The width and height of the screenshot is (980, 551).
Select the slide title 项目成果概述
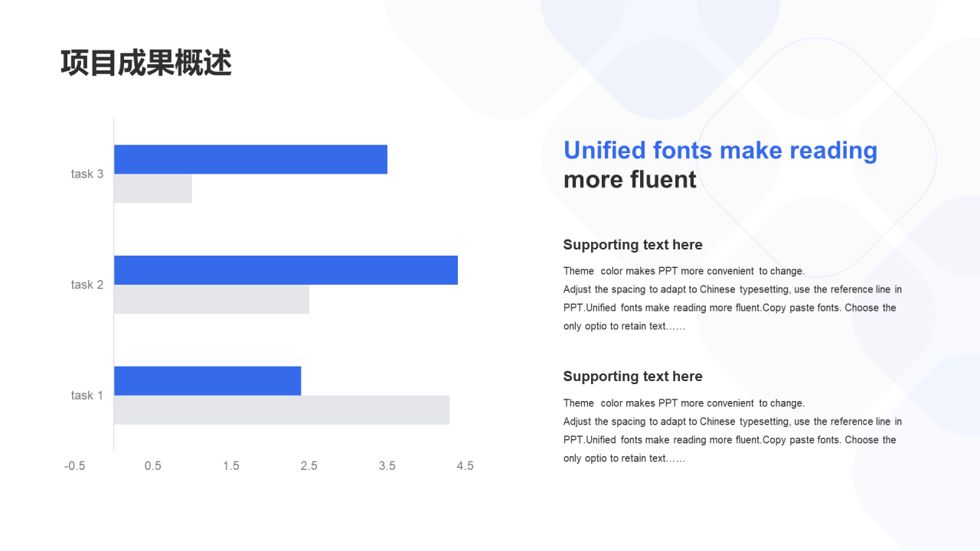146,64
